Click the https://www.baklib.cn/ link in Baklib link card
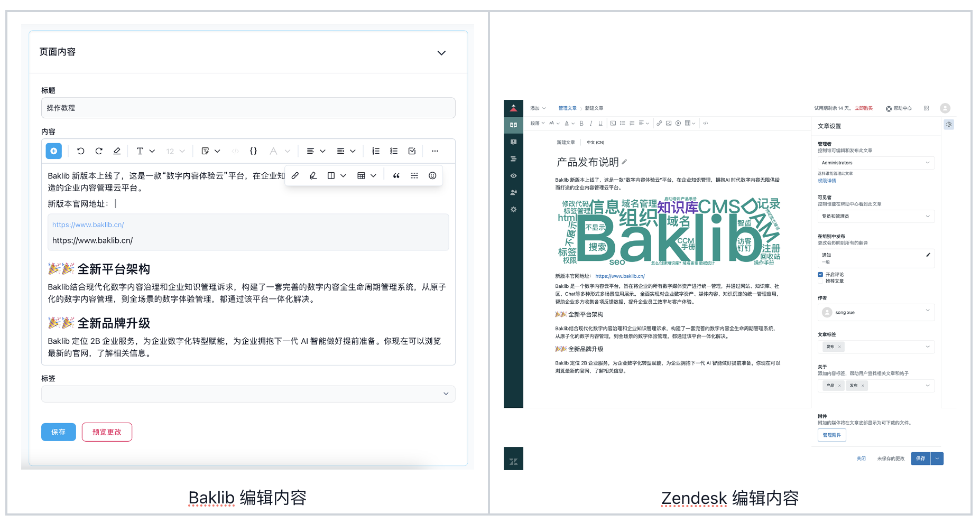This screenshot has height=524, width=980. (x=88, y=225)
